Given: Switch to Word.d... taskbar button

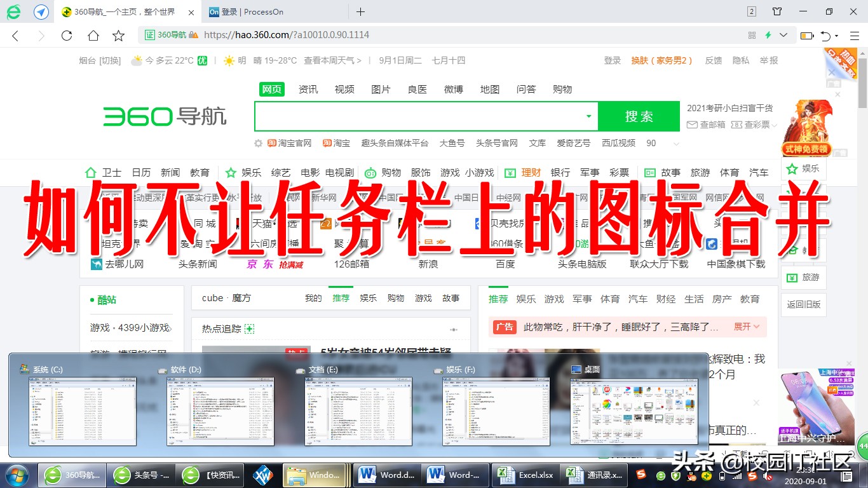Looking at the screenshot, I should [388, 475].
